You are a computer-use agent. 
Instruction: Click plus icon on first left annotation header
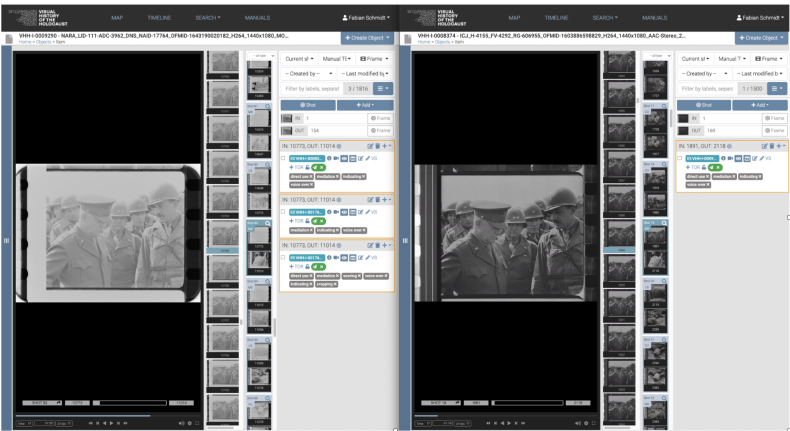(x=385, y=146)
